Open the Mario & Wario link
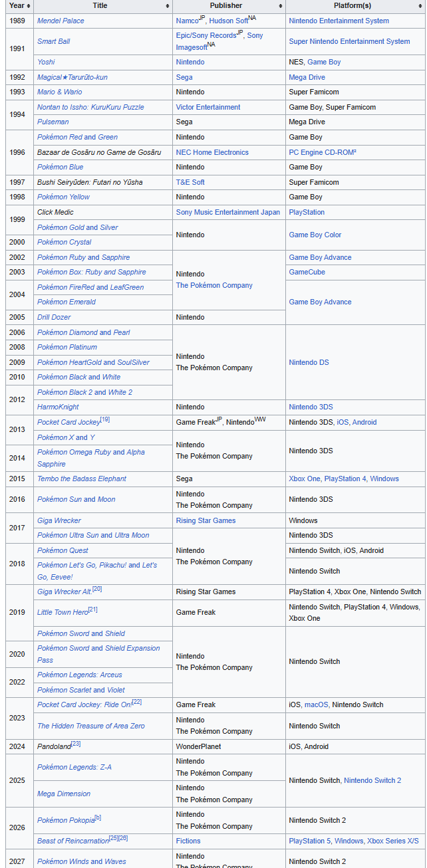The image size is (427, 868). 60,92
